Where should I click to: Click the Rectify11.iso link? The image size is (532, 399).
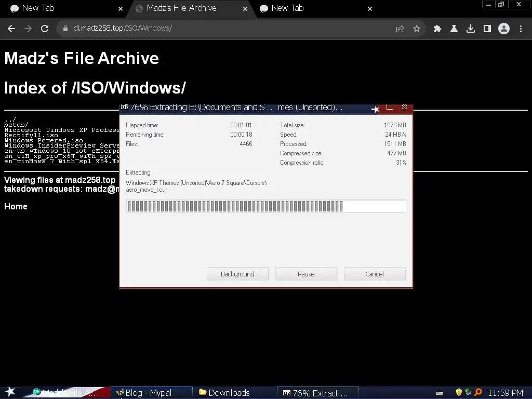(x=31, y=135)
